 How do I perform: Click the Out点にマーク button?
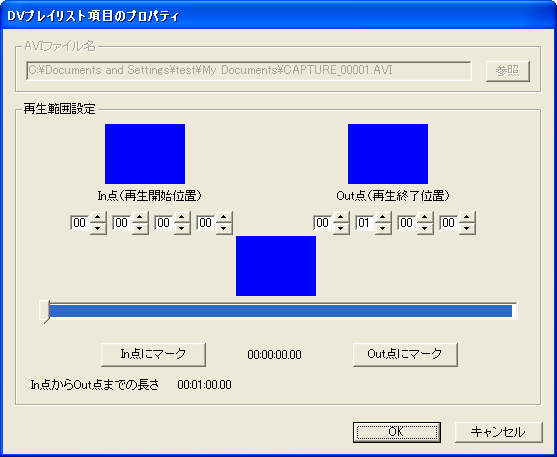click(405, 354)
